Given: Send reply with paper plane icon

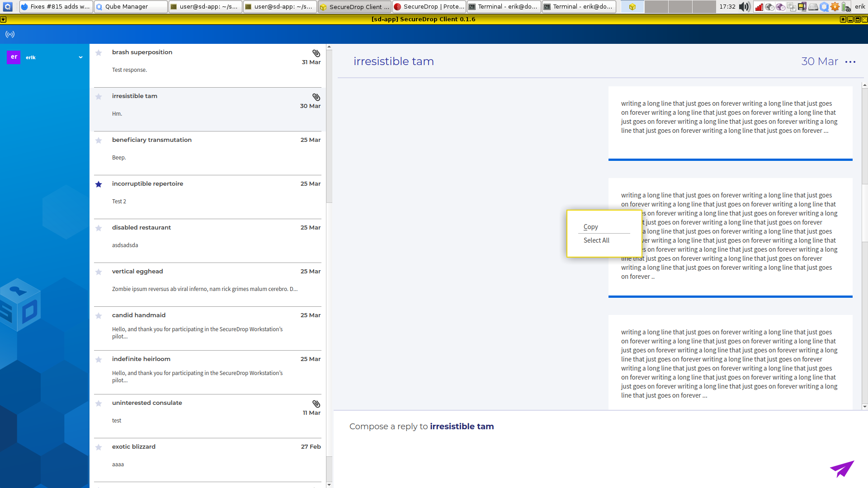Looking at the screenshot, I should (x=842, y=469).
